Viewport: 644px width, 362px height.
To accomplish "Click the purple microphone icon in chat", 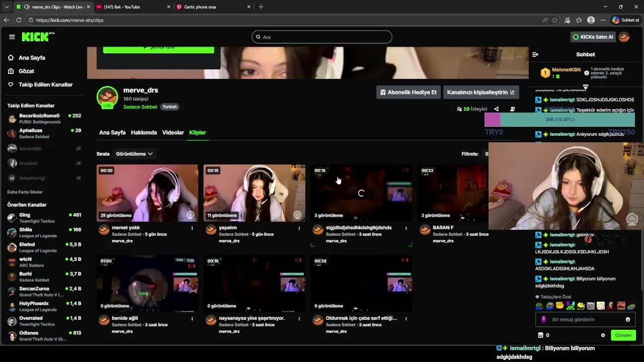I will click(x=543, y=320).
